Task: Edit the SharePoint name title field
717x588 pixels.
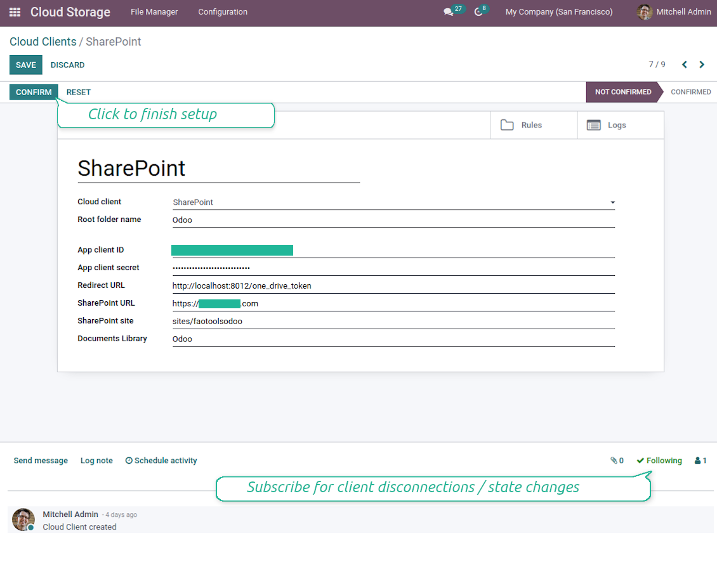Action: (x=218, y=168)
